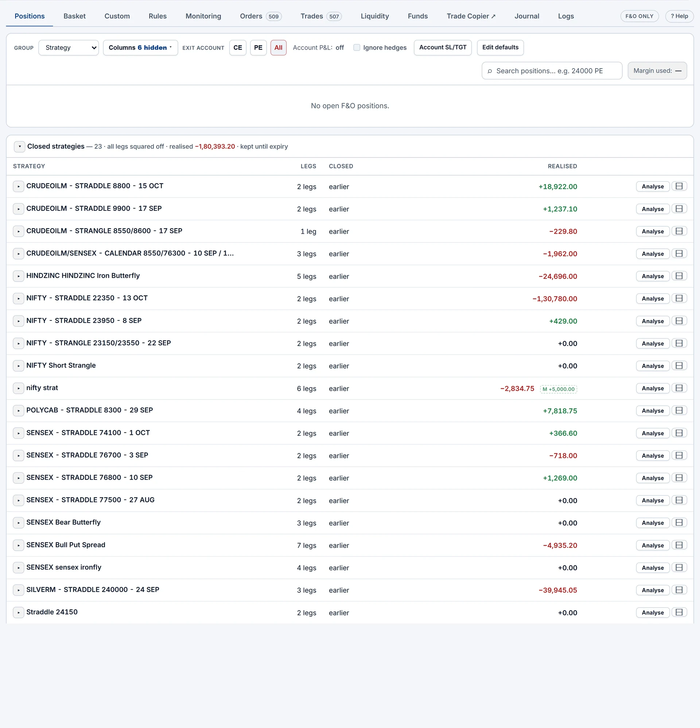The width and height of the screenshot is (700, 728).
Task: Select CE exit account filter
Action: 238,47
